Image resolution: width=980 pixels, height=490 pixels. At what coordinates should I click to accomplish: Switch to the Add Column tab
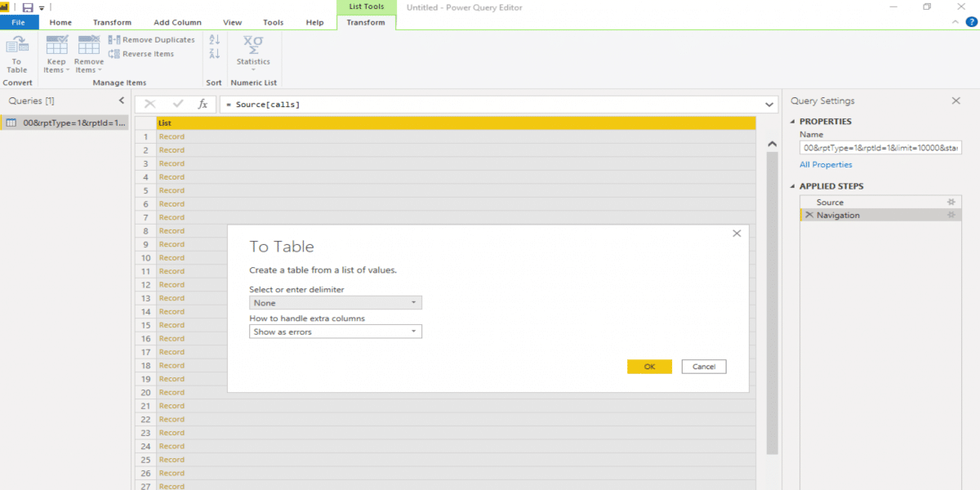pyautogui.click(x=176, y=22)
